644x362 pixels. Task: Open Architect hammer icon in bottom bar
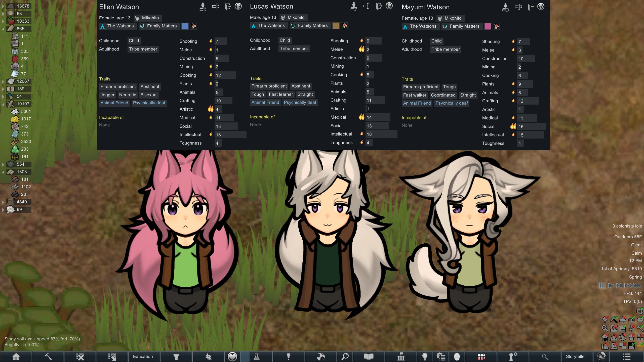tap(48, 356)
